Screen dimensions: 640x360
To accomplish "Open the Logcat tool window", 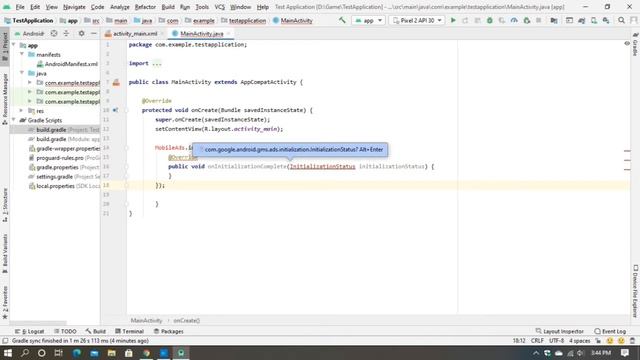I will click(x=29, y=331).
